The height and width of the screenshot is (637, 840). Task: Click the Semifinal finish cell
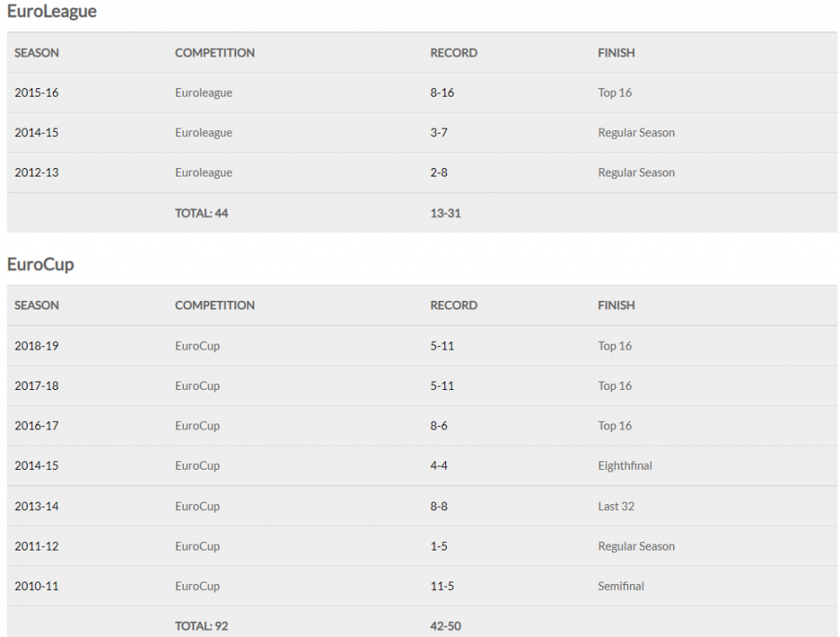pos(621,587)
